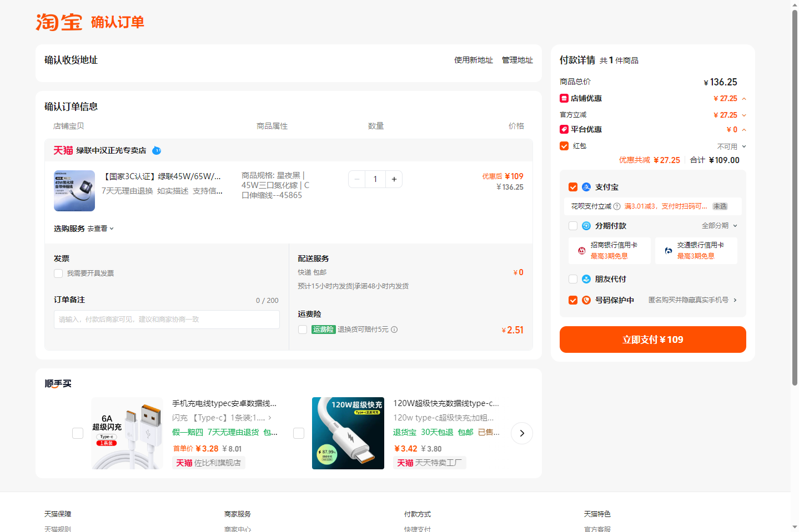The image size is (799, 532).
Task: Click 使用新地址 link
Action: coord(474,60)
